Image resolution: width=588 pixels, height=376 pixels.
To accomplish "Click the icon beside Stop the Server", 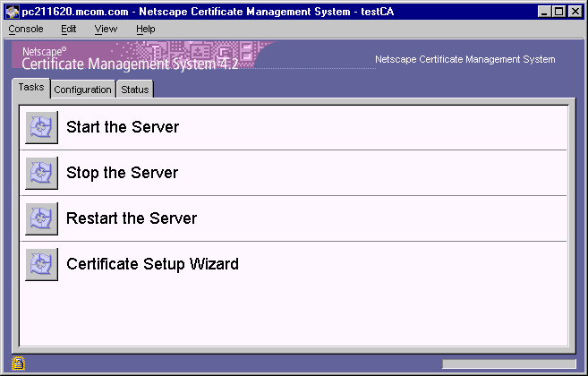I will pos(42,173).
